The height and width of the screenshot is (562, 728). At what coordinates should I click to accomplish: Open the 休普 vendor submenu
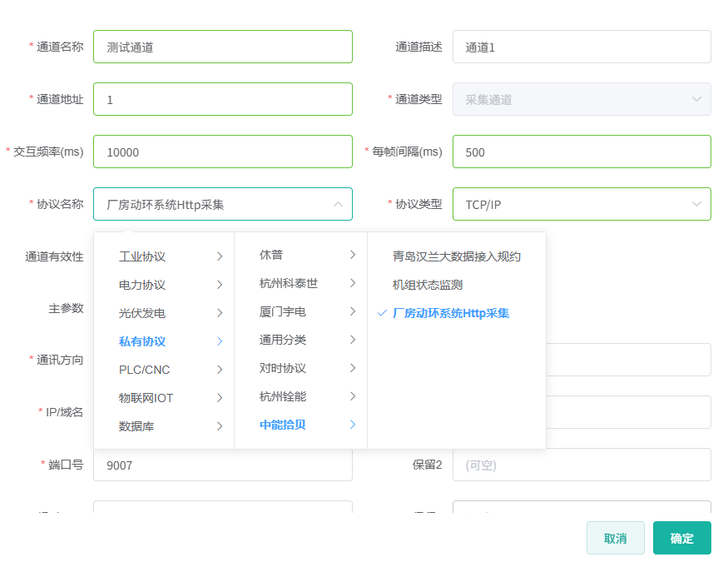pos(271,255)
